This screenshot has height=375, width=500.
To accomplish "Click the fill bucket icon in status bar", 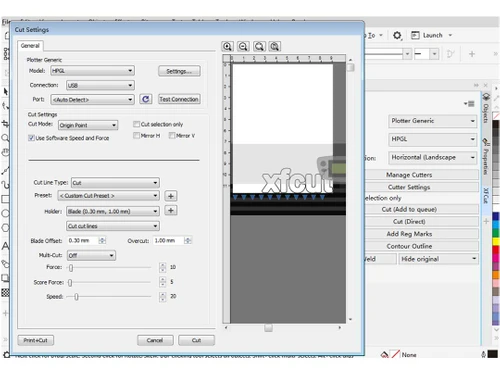I will [384, 354].
